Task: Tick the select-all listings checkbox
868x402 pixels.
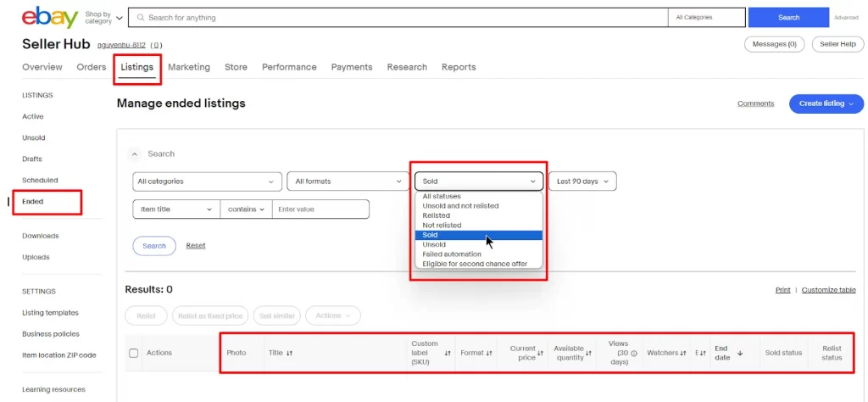Action: tap(133, 353)
